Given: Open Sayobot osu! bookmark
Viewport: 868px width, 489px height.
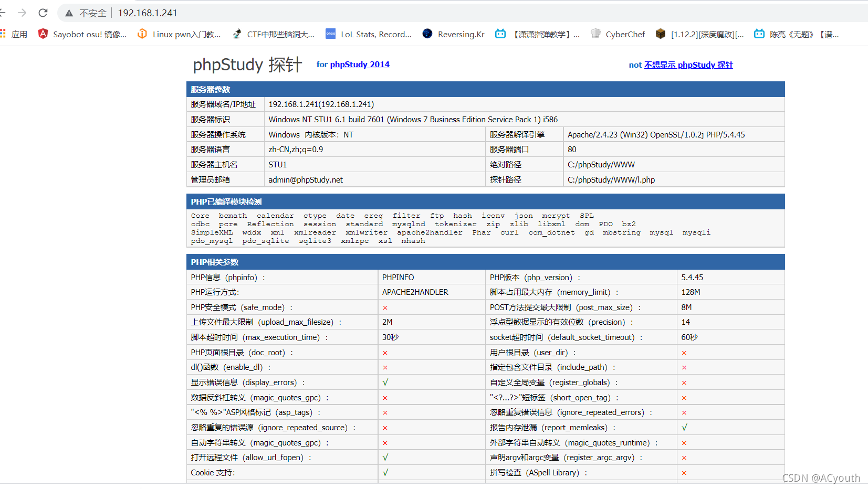Looking at the screenshot, I should coord(82,34).
